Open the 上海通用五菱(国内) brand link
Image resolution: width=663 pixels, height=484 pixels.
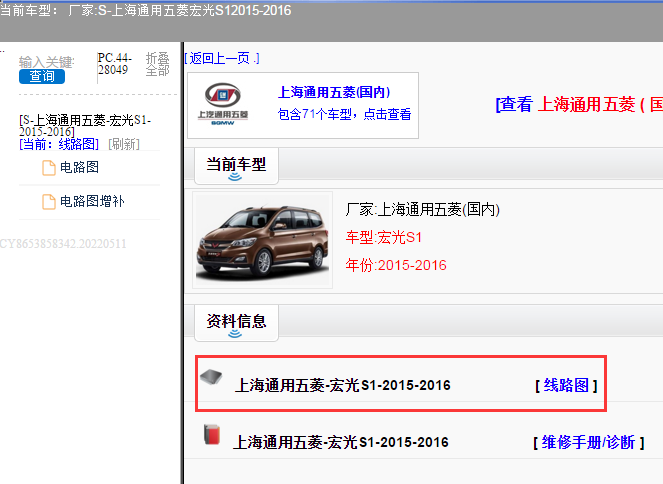click(x=334, y=92)
